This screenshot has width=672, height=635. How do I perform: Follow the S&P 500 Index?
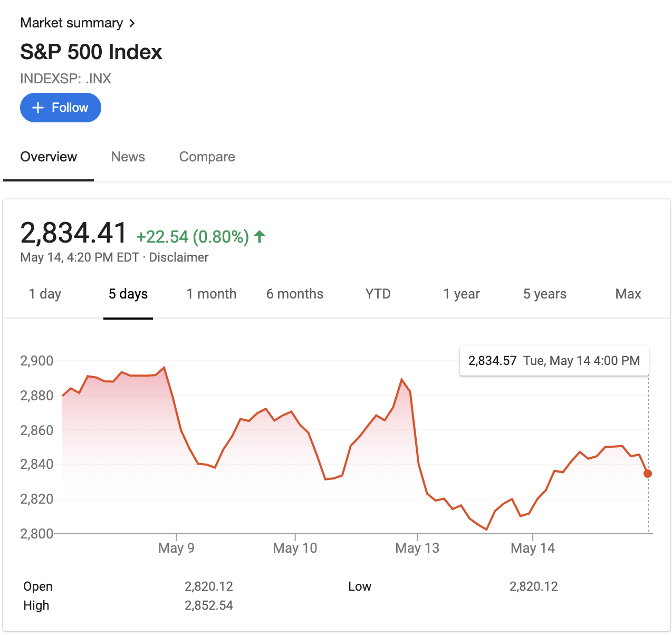pos(61,108)
